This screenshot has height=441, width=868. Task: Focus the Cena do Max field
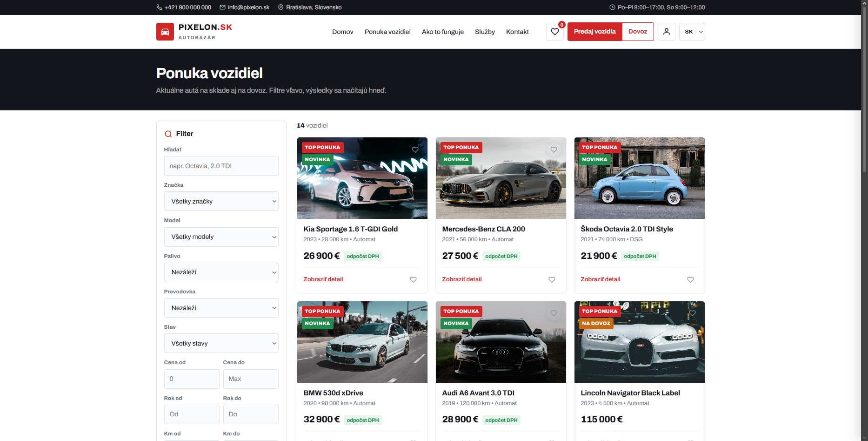pos(251,379)
